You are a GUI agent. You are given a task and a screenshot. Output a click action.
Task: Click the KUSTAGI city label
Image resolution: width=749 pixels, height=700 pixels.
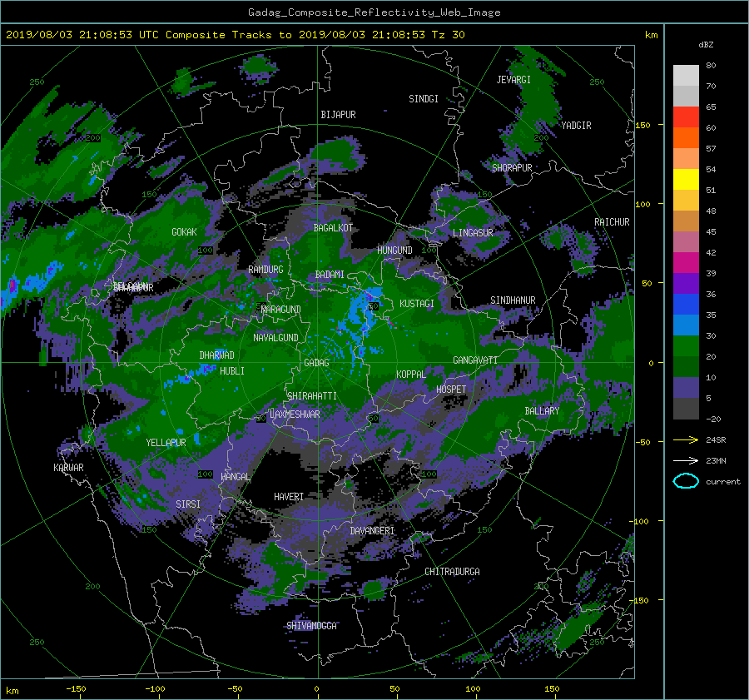(x=417, y=304)
